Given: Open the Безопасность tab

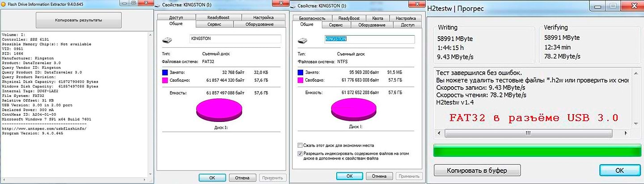Looking at the screenshot, I should pos(312,18).
